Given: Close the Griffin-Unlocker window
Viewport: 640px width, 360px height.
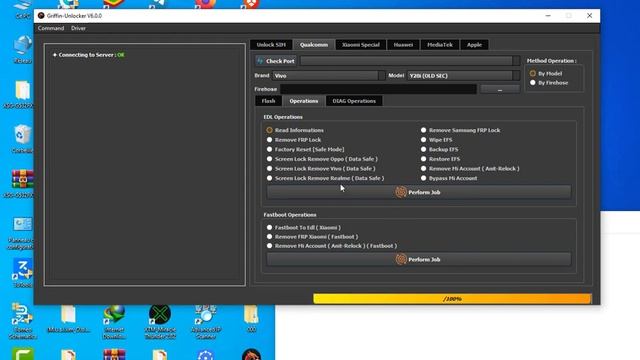Looking at the screenshot, I should 589,16.
